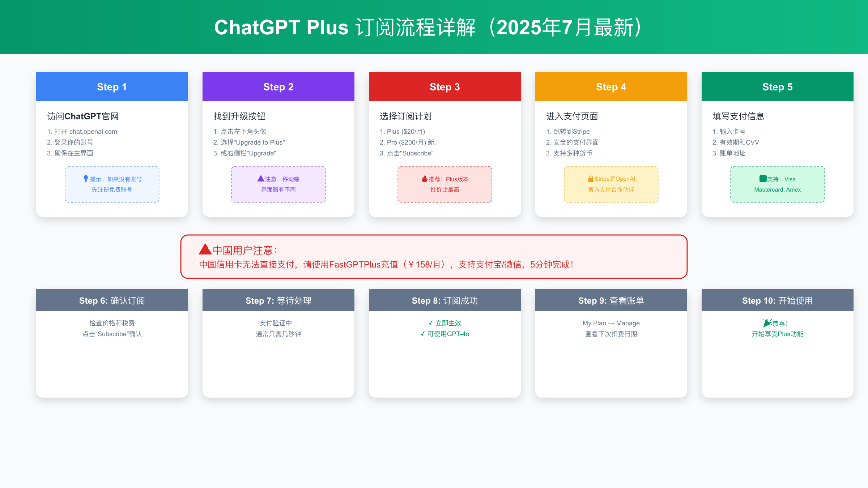Click the 选择订阅计划 heading

pyautogui.click(x=406, y=116)
